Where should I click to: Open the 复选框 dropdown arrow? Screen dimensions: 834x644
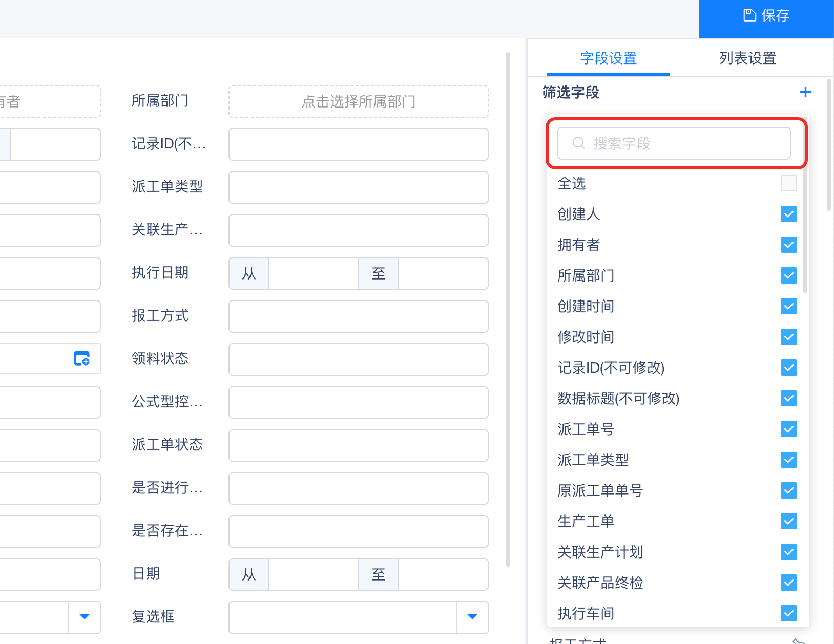coord(472,617)
